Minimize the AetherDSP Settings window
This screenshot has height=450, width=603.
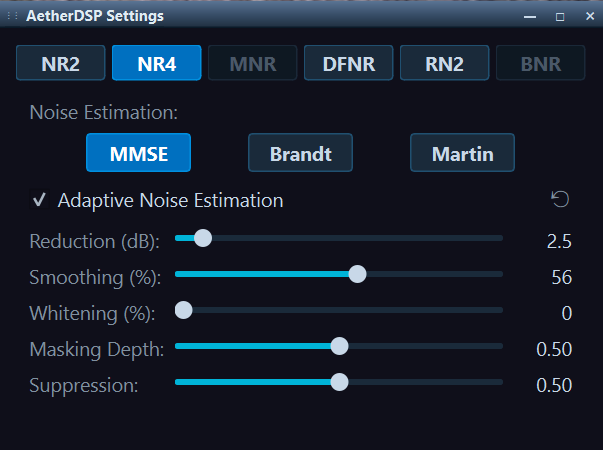tap(530, 17)
